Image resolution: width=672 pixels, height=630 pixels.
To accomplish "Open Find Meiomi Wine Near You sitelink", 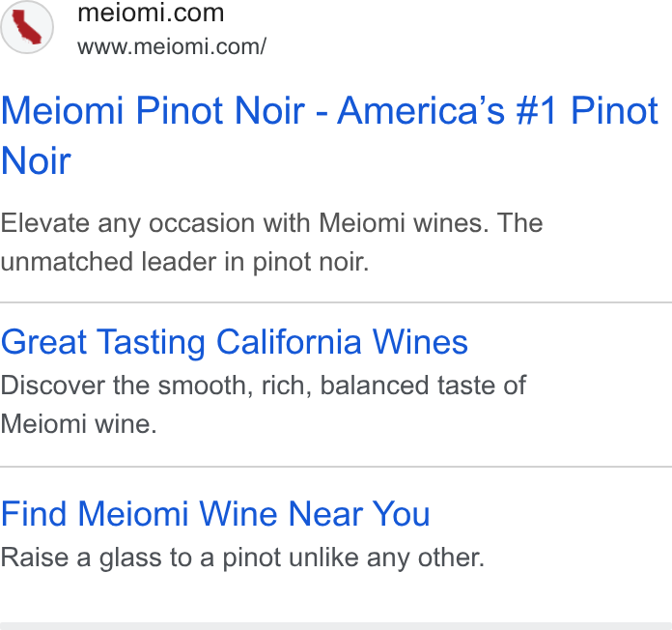I will [215, 514].
